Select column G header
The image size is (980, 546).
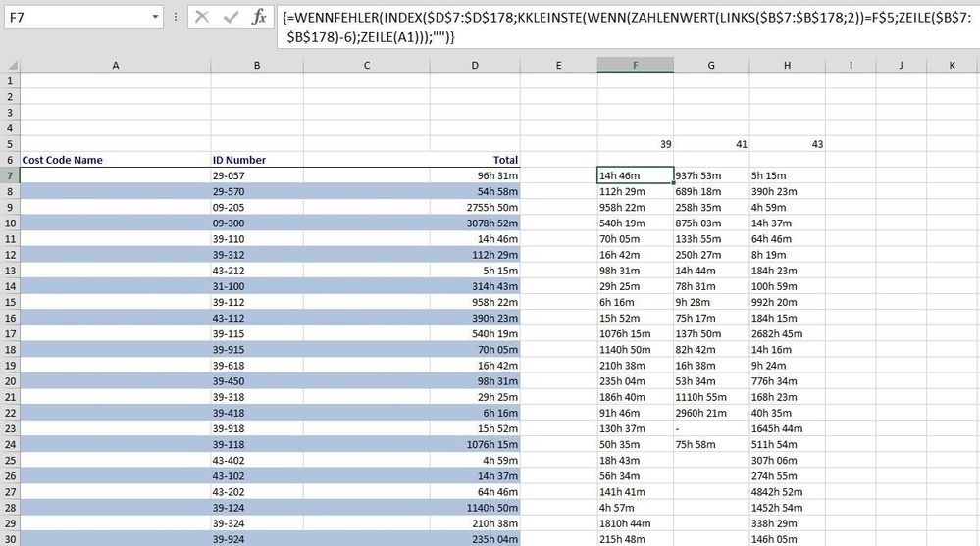click(711, 65)
